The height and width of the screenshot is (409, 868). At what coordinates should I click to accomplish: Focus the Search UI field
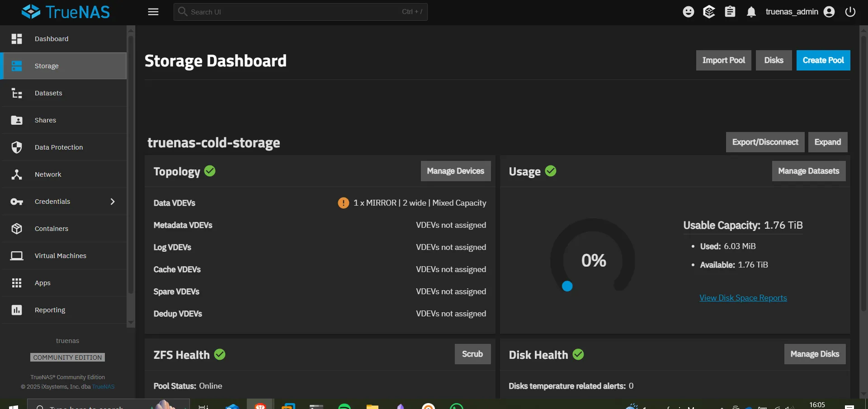point(300,12)
